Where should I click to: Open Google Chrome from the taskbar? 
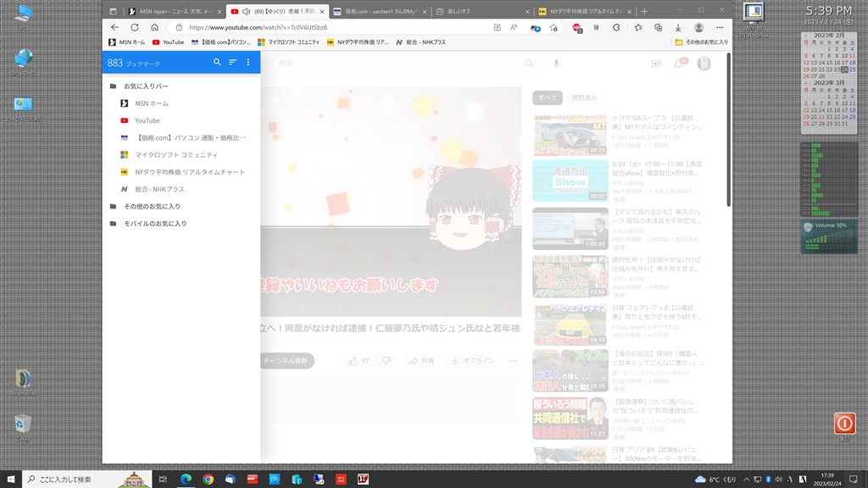[x=209, y=480]
